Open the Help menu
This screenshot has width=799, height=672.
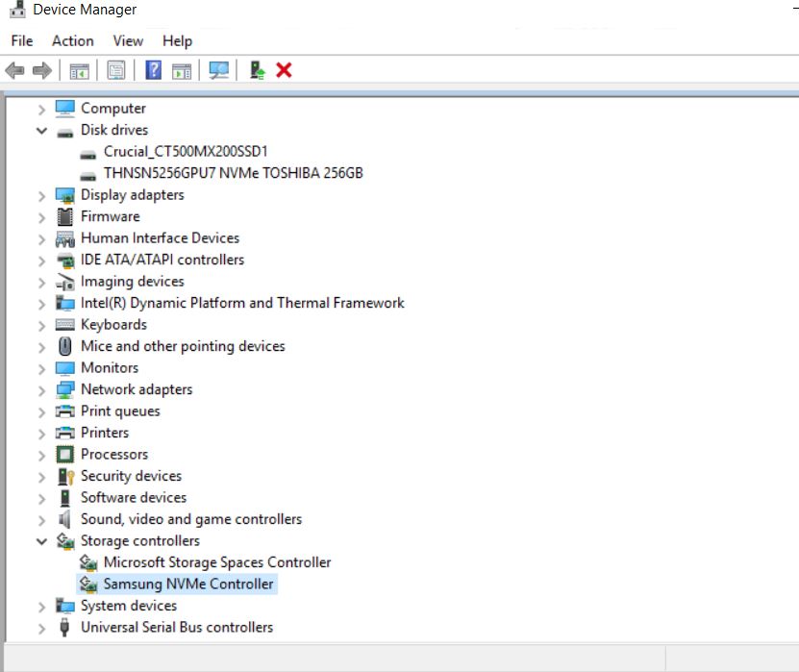pyautogui.click(x=177, y=40)
